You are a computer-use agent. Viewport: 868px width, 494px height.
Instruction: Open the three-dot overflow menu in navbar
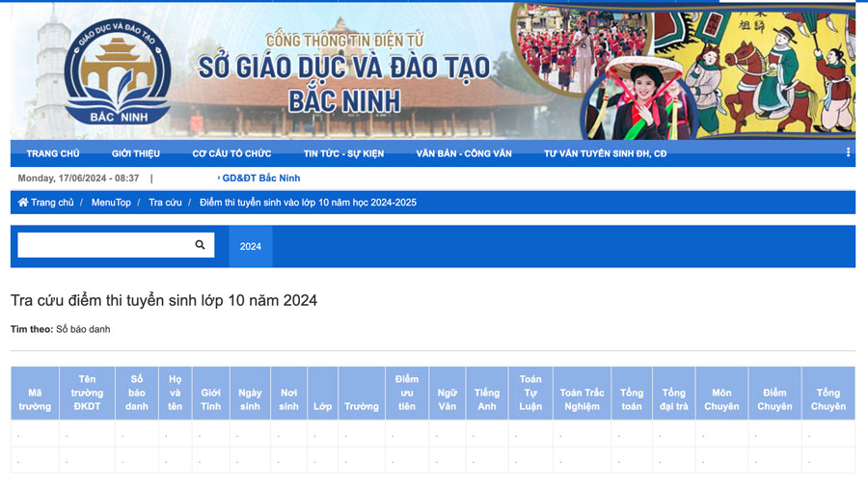[848, 152]
